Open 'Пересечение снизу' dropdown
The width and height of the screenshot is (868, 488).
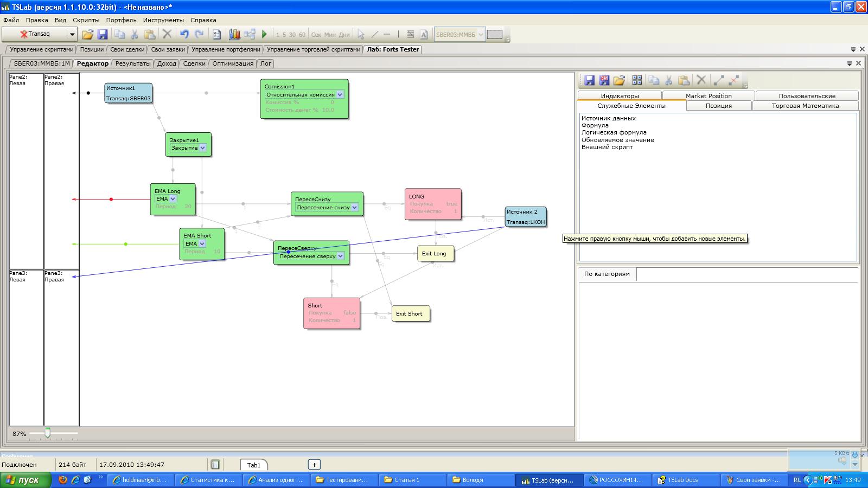pyautogui.click(x=355, y=207)
